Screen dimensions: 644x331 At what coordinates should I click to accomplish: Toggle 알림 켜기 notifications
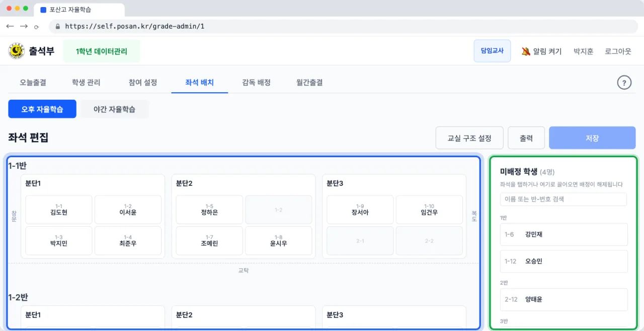click(542, 51)
